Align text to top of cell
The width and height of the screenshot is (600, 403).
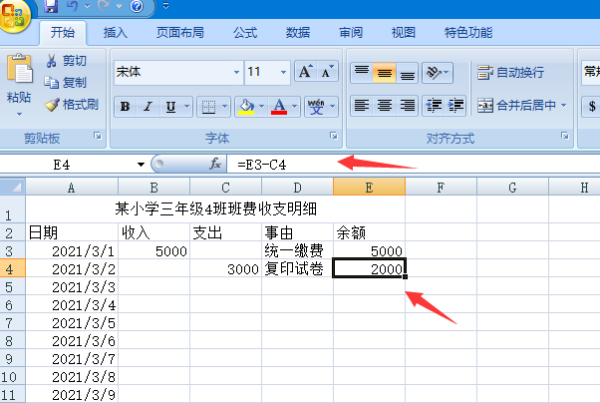(x=362, y=72)
